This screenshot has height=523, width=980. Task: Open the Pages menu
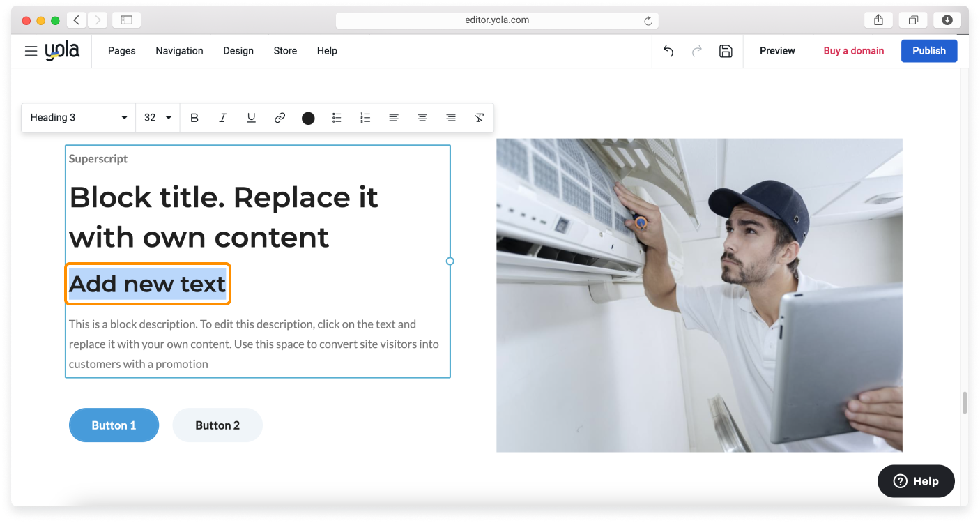[122, 51]
